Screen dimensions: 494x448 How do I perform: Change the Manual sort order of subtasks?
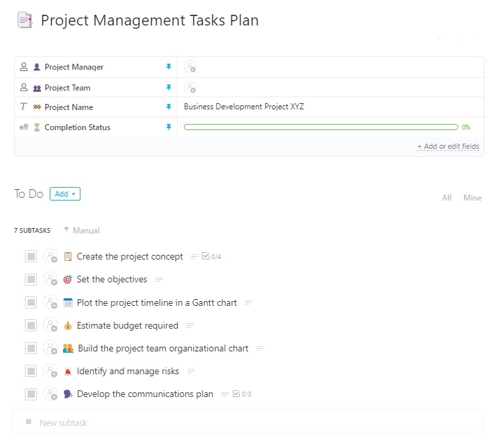click(81, 231)
